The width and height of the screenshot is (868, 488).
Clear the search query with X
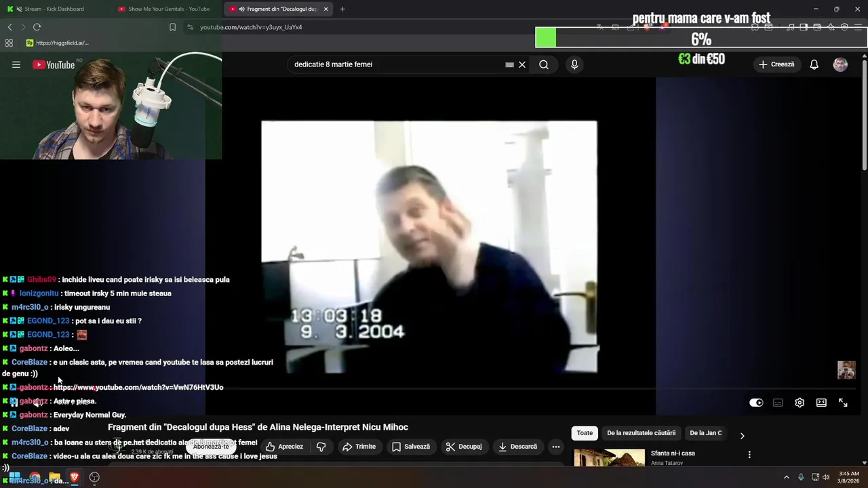tap(522, 64)
